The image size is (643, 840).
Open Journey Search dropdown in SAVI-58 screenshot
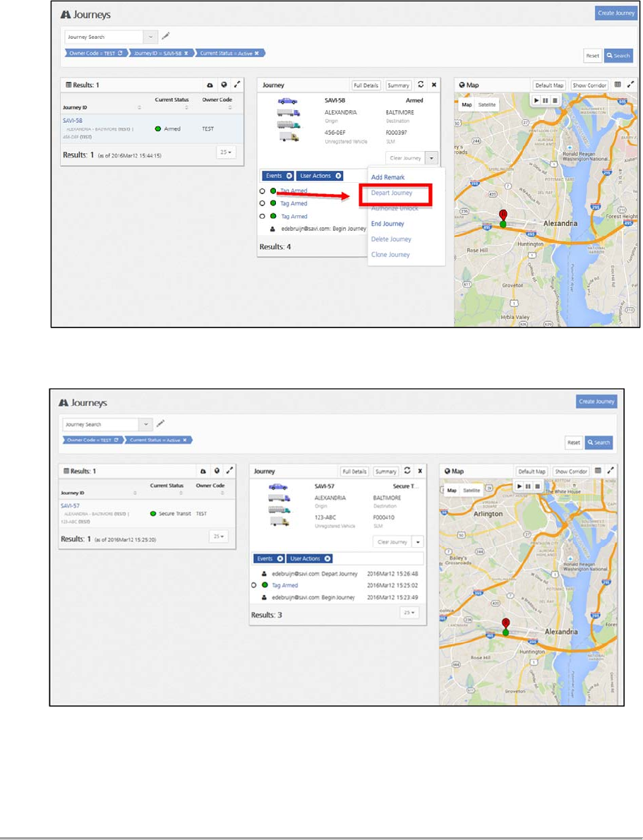[150, 37]
